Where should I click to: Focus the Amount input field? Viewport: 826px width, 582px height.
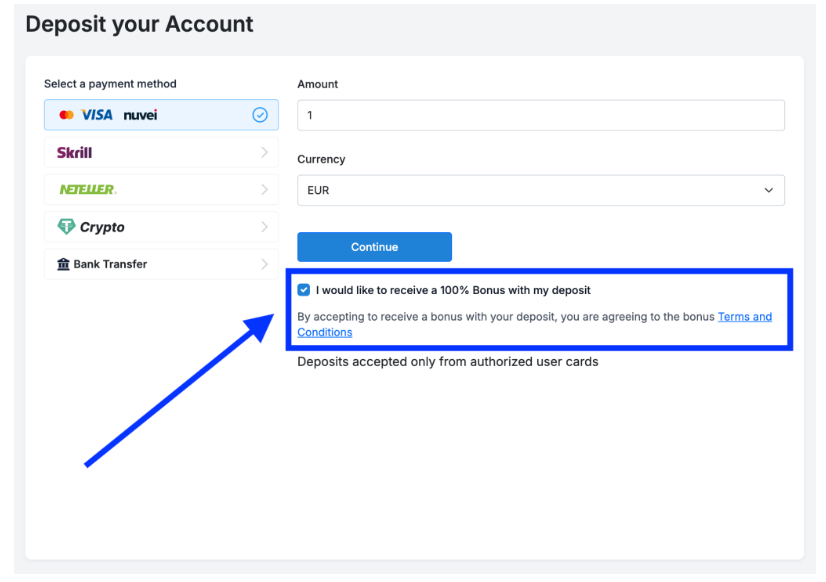(x=541, y=115)
